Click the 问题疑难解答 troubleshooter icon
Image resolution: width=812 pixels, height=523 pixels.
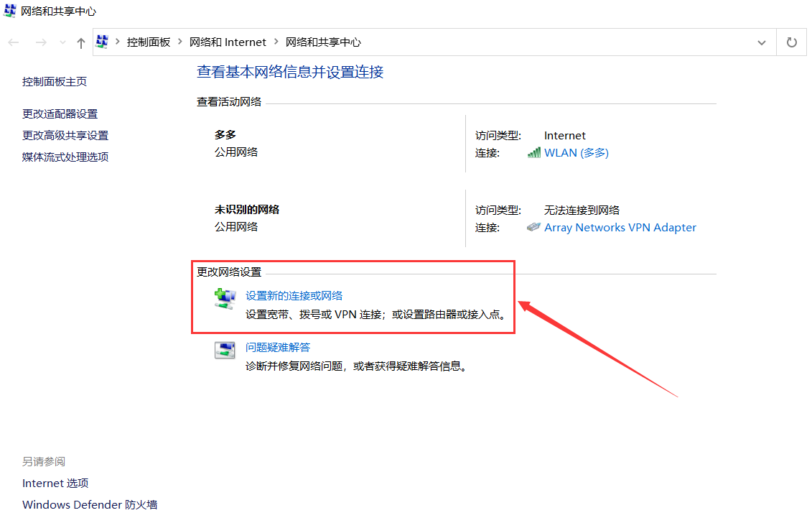point(225,351)
